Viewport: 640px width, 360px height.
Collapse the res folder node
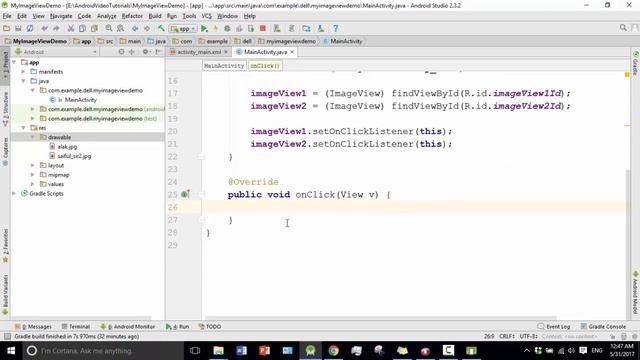pos(23,128)
